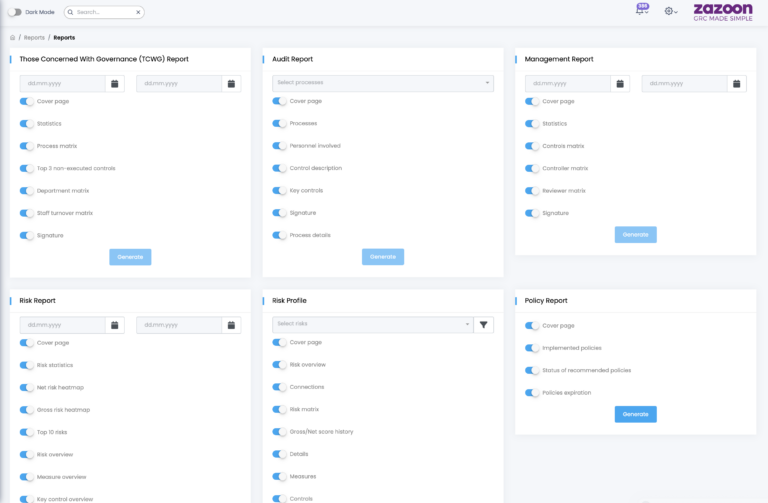This screenshot has height=503, width=768.
Task: Clear the search box with X
Action: point(138,12)
